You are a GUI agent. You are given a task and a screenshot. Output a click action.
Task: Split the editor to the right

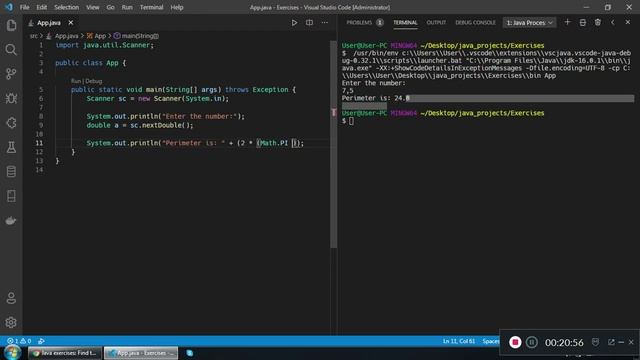(309, 23)
